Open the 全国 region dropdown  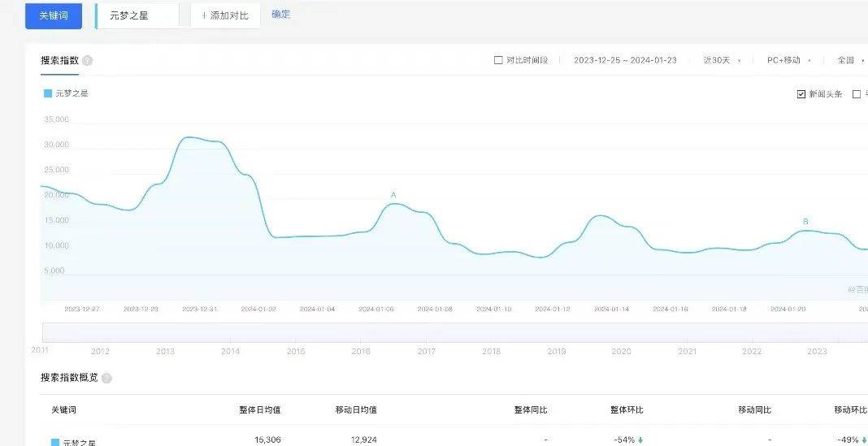point(849,60)
